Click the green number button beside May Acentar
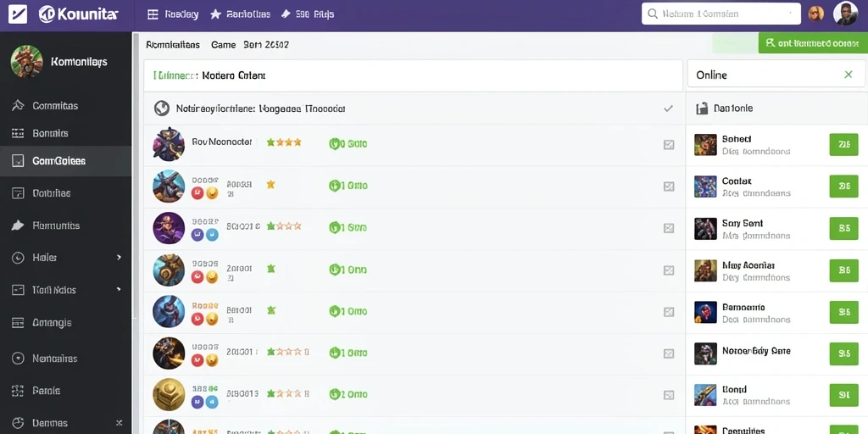 coord(843,270)
